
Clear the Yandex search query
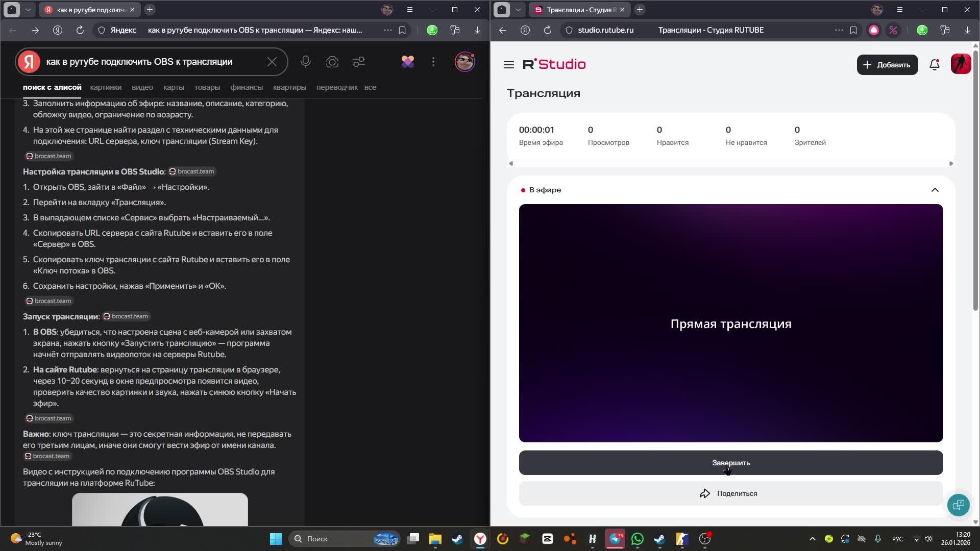pos(272,62)
